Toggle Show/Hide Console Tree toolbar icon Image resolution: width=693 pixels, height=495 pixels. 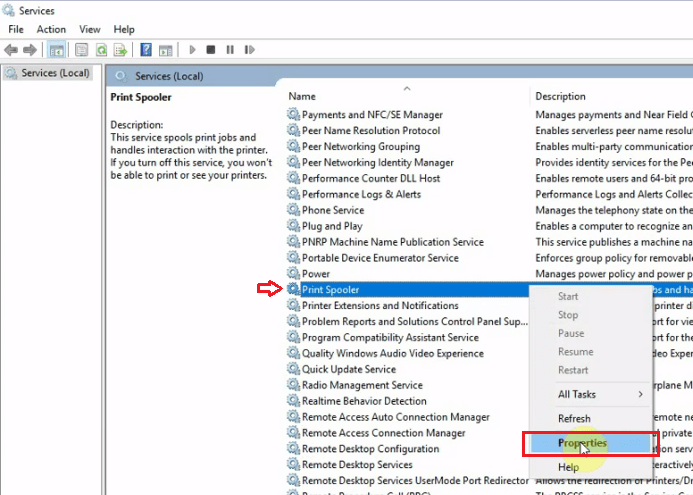pyautogui.click(x=57, y=50)
